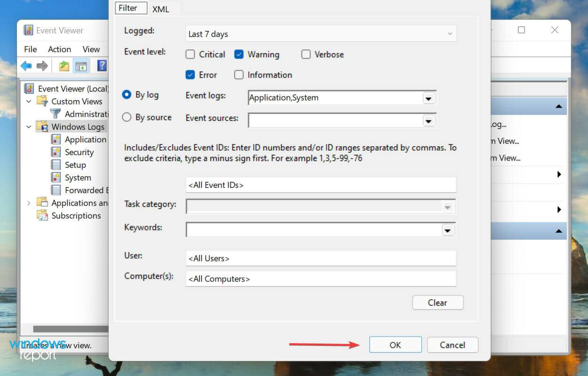This screenshot has height=376, width=588.
Task: Confirm the filter with OK
Action: pos(395,345)
